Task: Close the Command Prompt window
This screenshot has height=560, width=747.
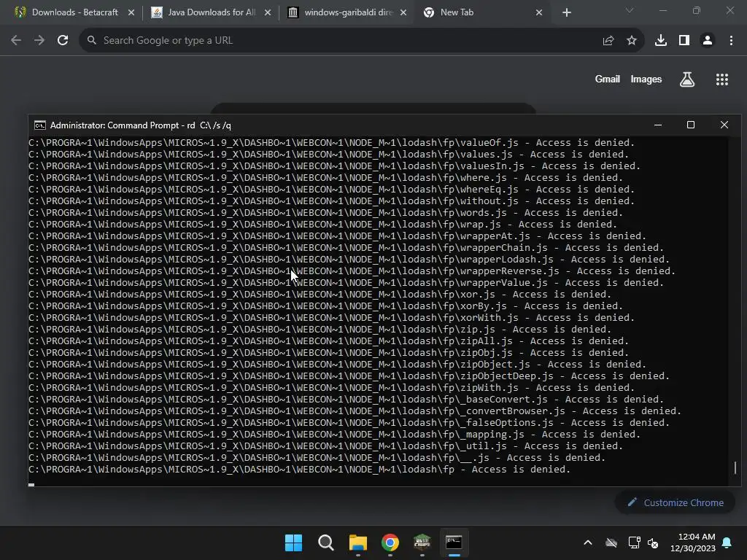Action: (724, 125)
